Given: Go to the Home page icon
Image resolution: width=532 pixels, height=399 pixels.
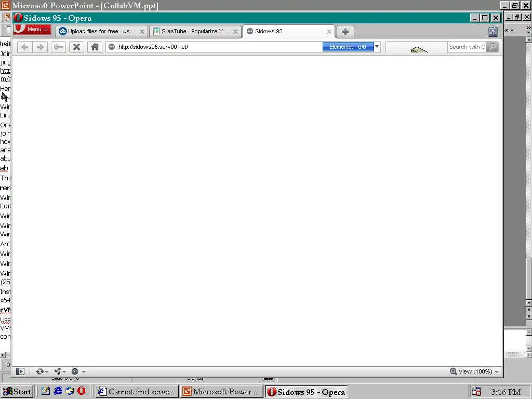Looking at the screenshot, I should 95,47.
